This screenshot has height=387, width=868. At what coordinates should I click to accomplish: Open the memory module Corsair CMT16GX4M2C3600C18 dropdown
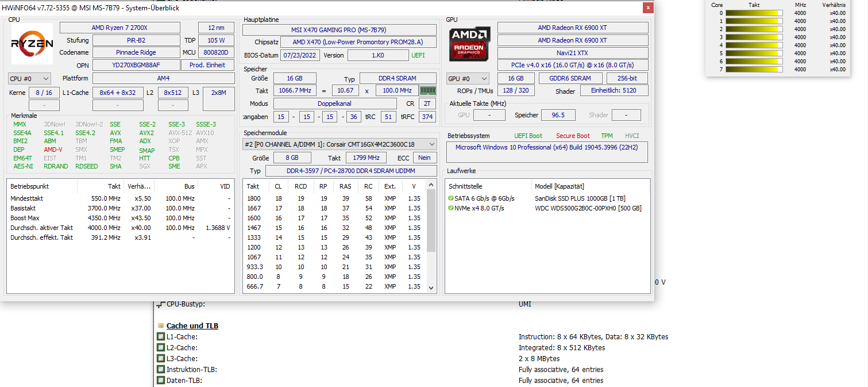pos(340,144)
